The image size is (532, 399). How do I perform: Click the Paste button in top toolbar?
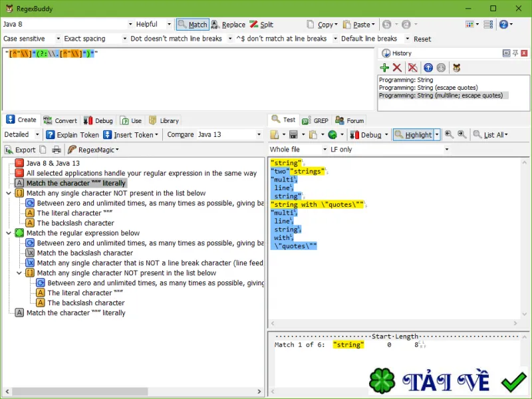(x=358, y=25)
